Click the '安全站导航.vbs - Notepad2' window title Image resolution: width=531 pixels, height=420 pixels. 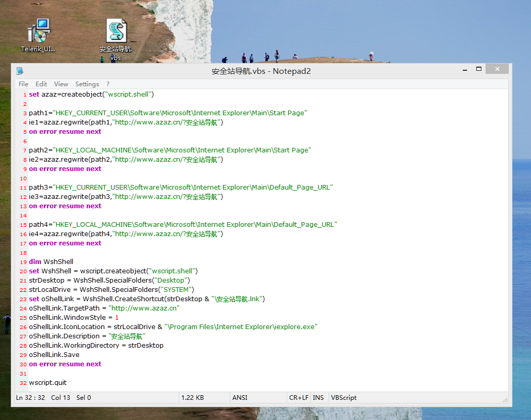[261, 71]
